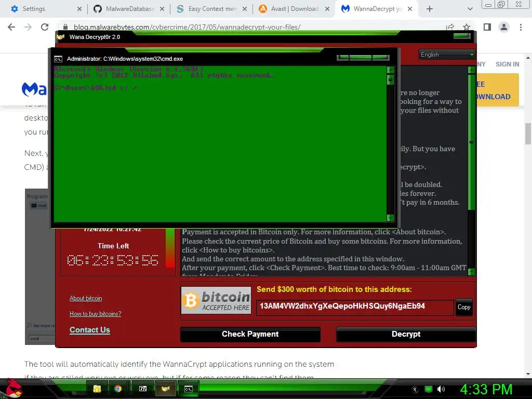The width and height of the screenshot is (532, 399).
Task: Click the cmd window maximize button
Action: (360, 57)
